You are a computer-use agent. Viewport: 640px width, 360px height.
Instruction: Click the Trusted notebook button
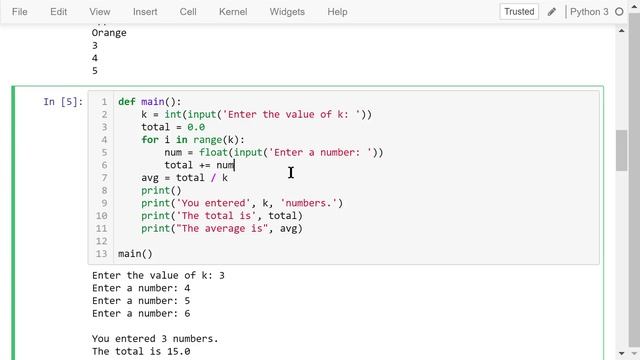point(519,11)
